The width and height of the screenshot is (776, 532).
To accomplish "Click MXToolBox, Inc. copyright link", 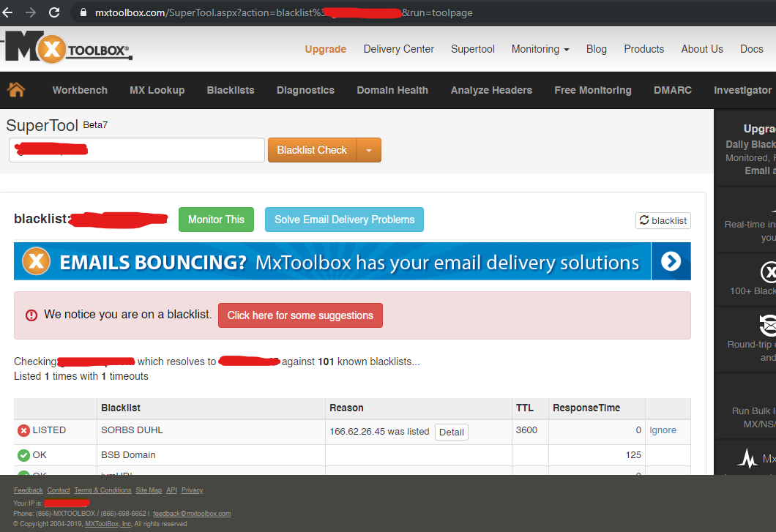I will click(x=108, y=524).
